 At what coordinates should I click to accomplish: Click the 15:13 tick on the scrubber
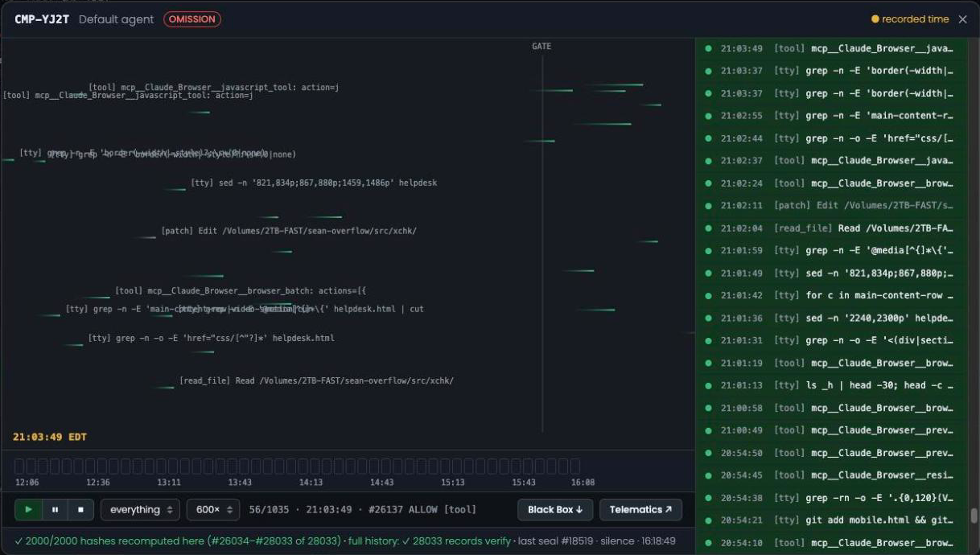(453, 483)
